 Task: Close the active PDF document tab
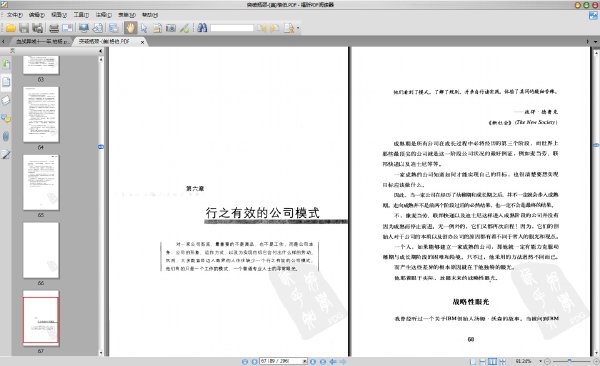[142, 42]
